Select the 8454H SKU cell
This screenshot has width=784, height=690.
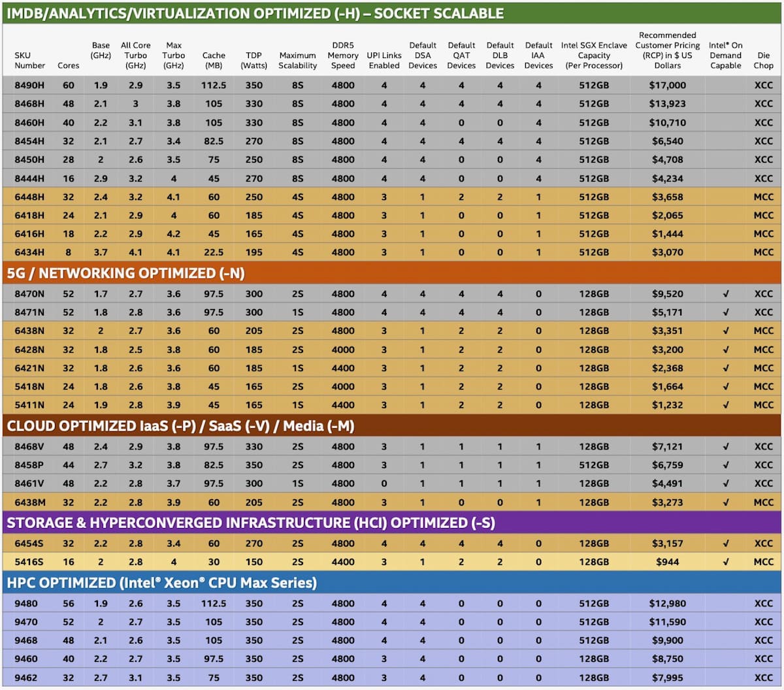[x=29, y=140]
